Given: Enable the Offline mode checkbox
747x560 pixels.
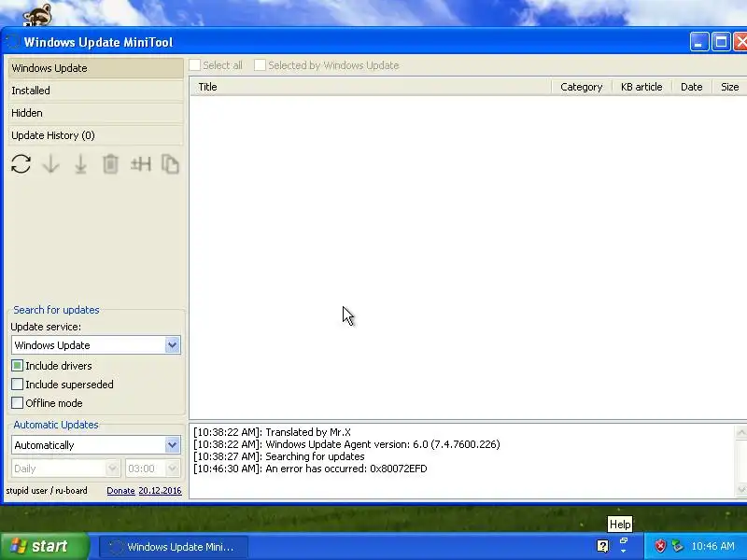Looking at the screenshot, I should 17,403.
